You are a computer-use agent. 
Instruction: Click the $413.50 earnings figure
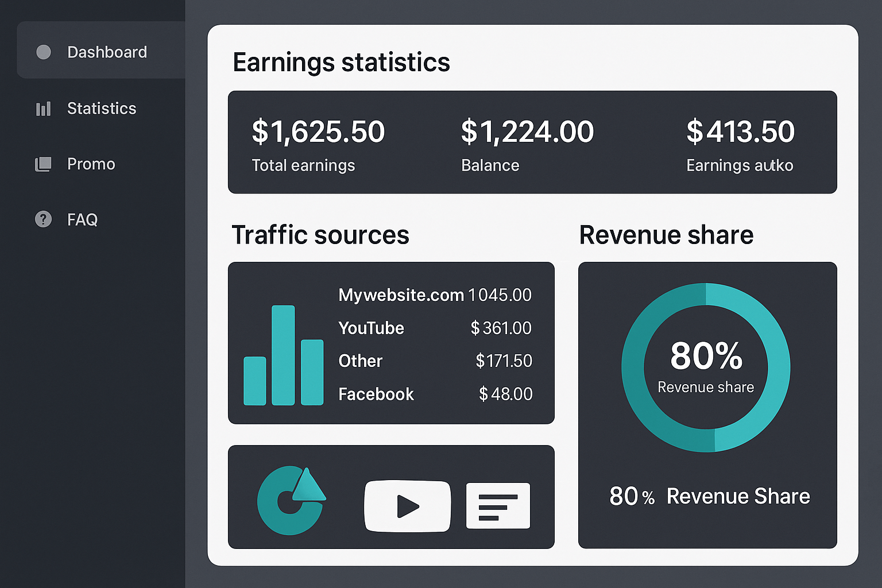pyautogui.click(x=740, y=131)
